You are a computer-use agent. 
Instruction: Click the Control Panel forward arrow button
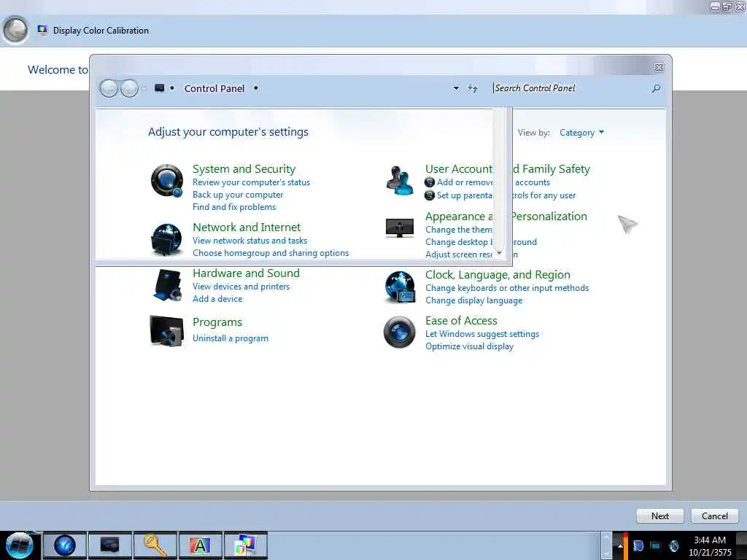coord(129,88)
